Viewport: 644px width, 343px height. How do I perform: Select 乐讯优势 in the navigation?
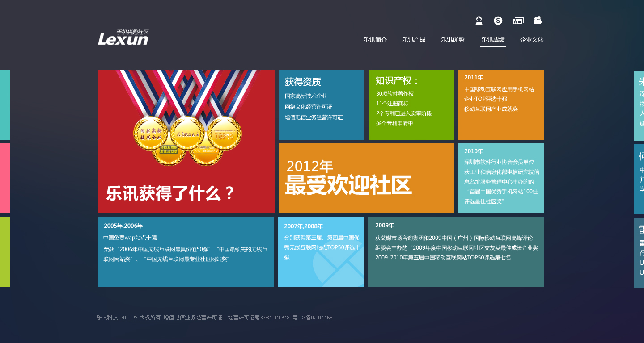pyautogui.click(x=453, y=39)
